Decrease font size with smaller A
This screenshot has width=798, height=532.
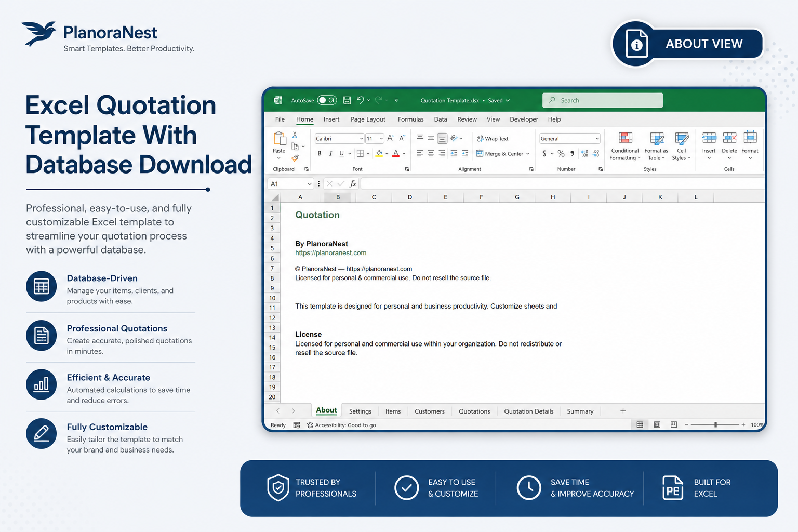(x=402, y=138)
